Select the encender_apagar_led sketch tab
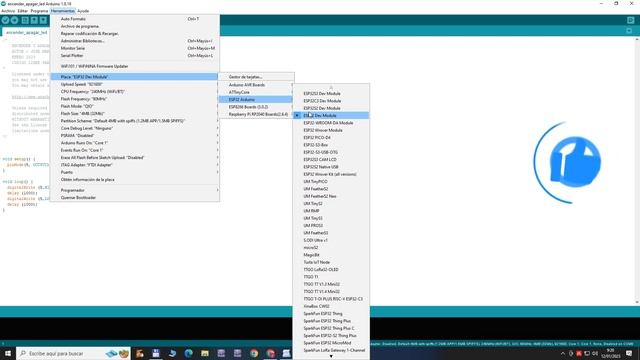This screenshot has width=640, height=360. click(26, 32)
